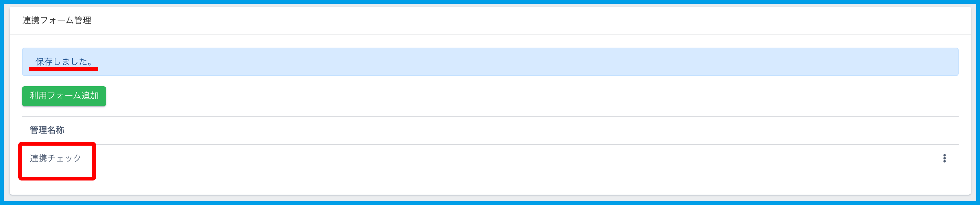The width and height of the screenshot is (980, 205).
Task: Click the vertical ellipsis icon at row end
Action: click(944, 158)
